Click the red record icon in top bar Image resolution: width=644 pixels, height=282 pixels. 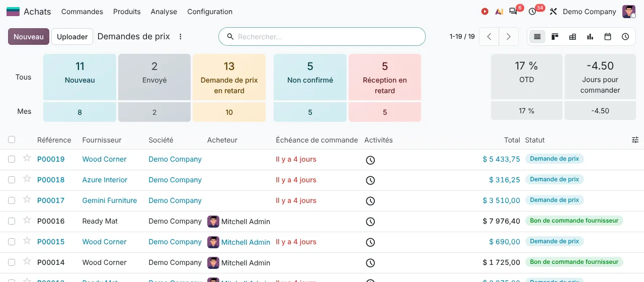tap(485, 12)
